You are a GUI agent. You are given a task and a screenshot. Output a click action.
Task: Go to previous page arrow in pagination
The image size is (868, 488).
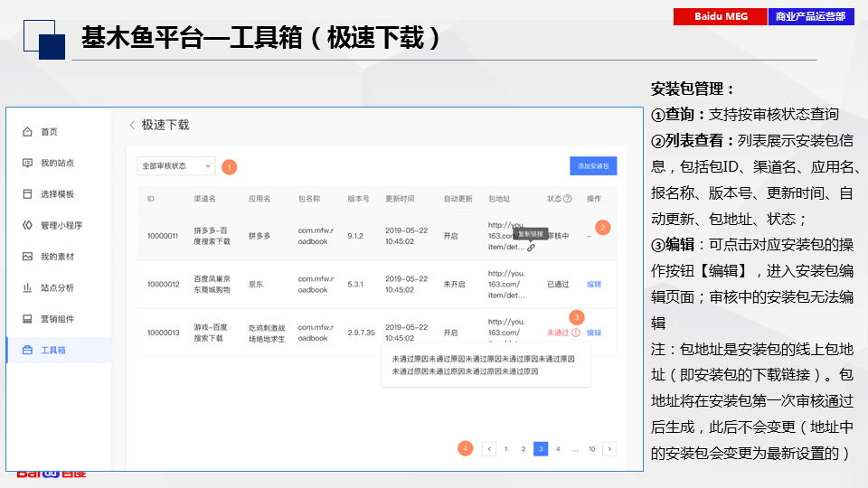tap(489, 449)
